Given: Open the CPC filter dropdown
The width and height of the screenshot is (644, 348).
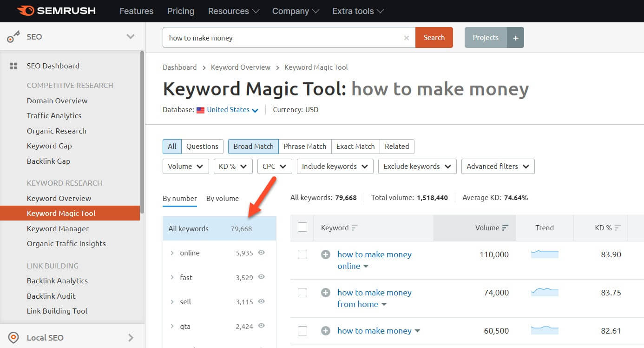Looking at the screenshot, I should pyautogui.click(x=275, y=167).
